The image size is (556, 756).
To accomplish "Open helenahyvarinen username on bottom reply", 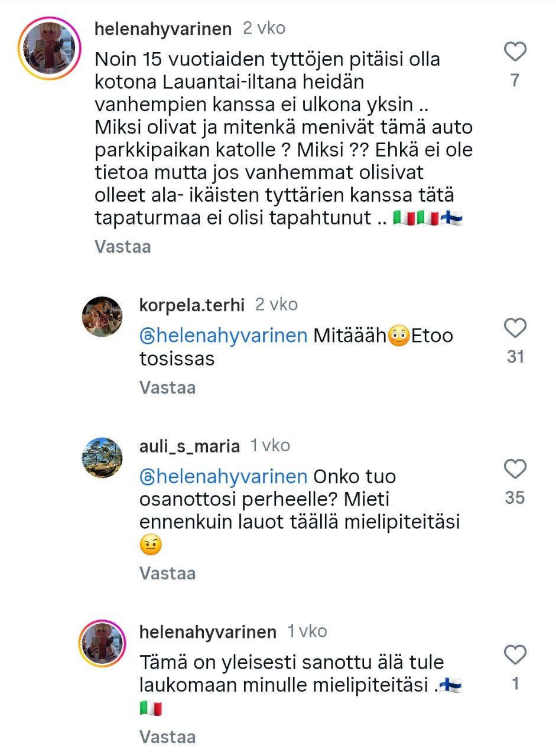I will (208, 632).
